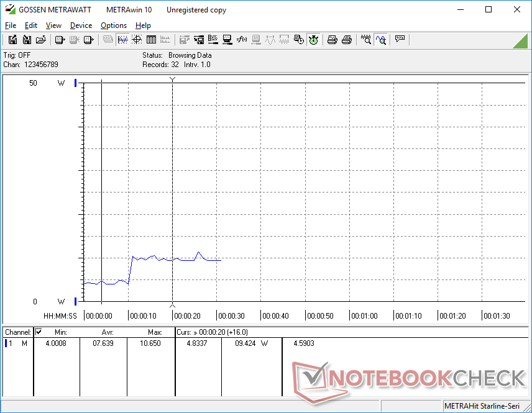
Task: Open the Help menu
Action: 143,25
